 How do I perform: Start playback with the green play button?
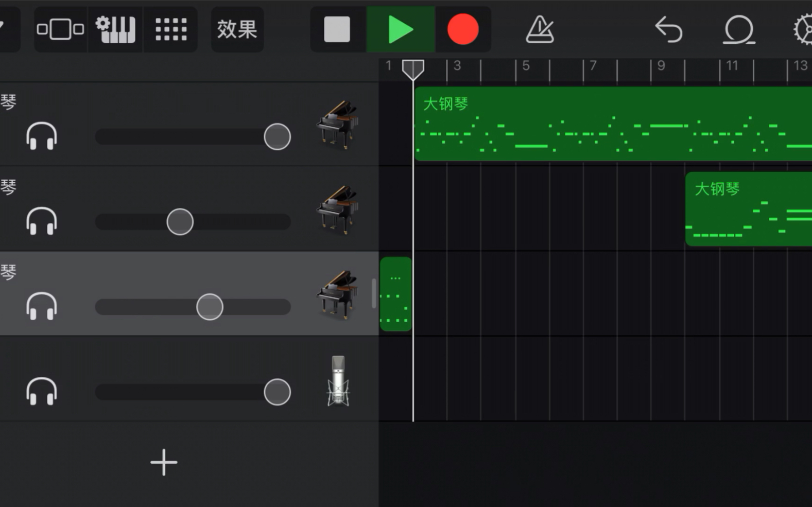pos(401,29)
